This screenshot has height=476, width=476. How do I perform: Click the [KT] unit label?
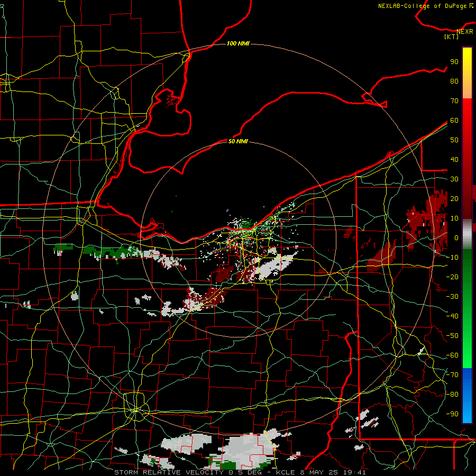click(x=452, y=36)
